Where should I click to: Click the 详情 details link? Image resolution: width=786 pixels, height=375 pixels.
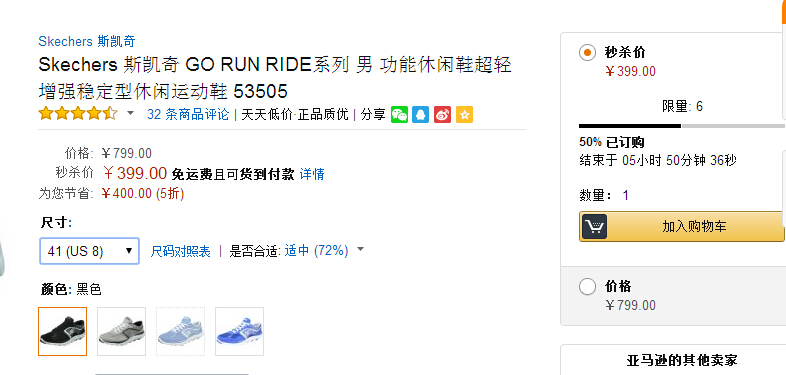[x=312, y=174]
